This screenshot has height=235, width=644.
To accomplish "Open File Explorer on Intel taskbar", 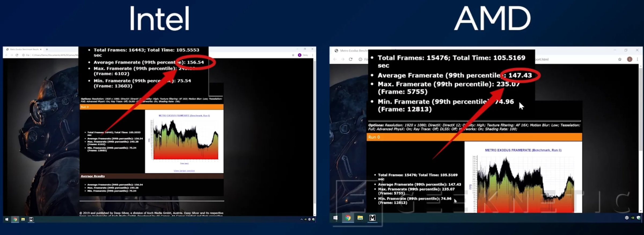I will (x=23, y=219).
